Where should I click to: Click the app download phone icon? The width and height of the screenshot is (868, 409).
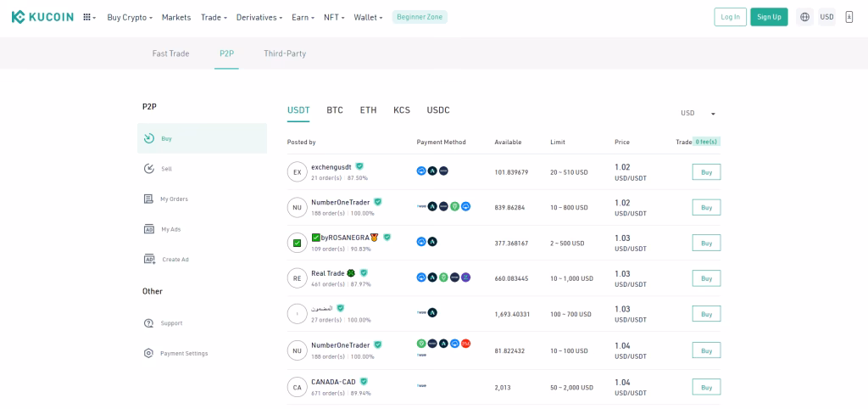849,17
